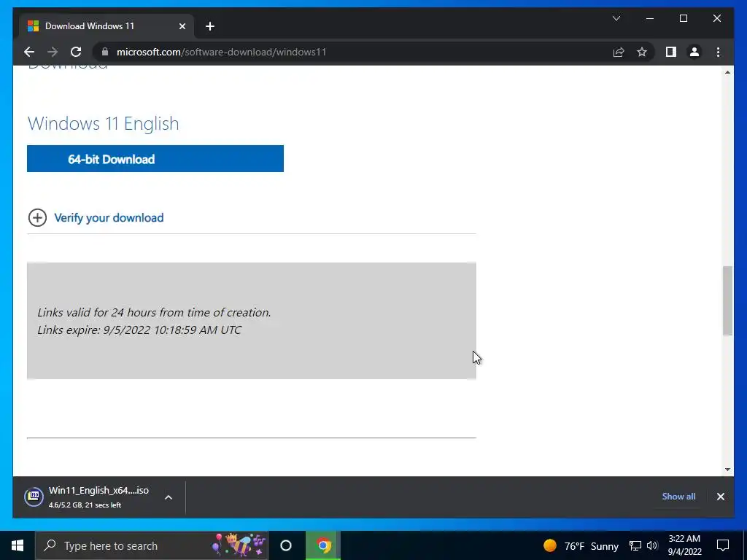
Task: Share this page using the share icon
Action: point(619,52)
